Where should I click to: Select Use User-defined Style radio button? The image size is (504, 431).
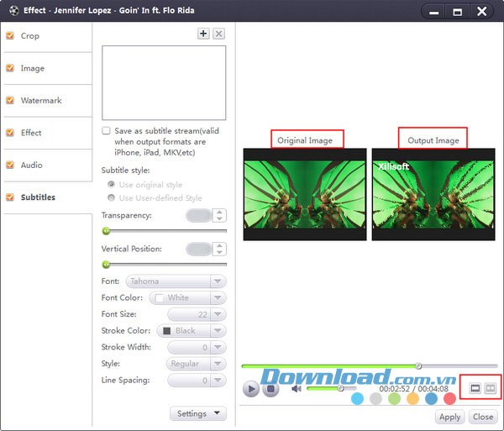click(111, 197)
